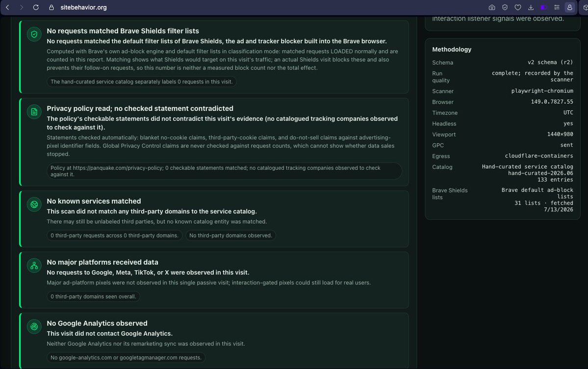588x369 pixels.
Task: Open downloads via the download arrow icon
Action: [531, 7]
